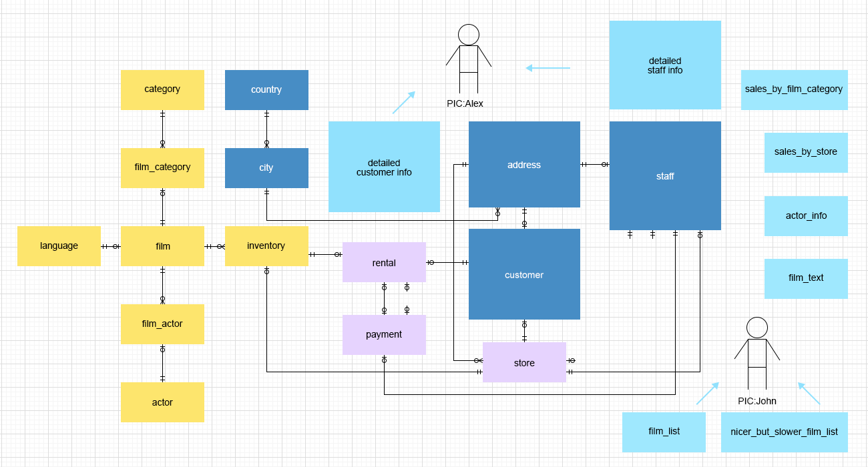
Task: Click the store entity box
Action: [x=524, y=362]
